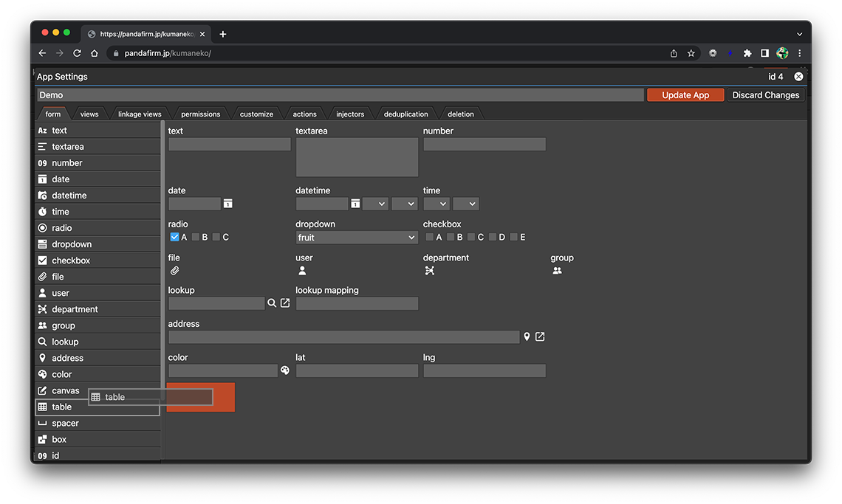This screenshot has height=504, width=842.
Task: Check checkbox option D
Action: pyautogui.click(x=493, y=238)
